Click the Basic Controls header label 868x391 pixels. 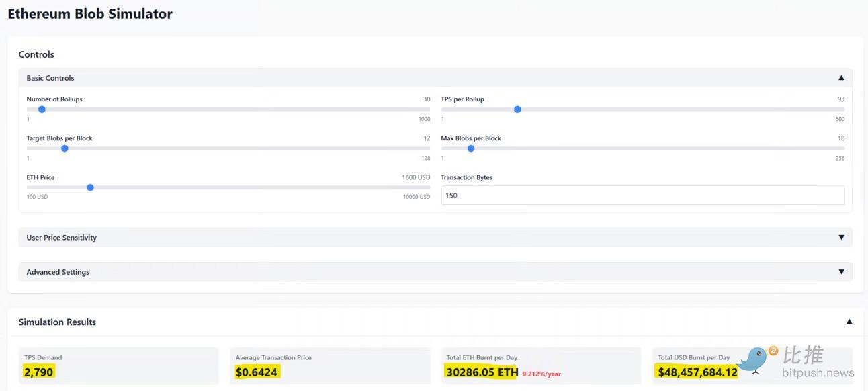(x=50, y=78)
